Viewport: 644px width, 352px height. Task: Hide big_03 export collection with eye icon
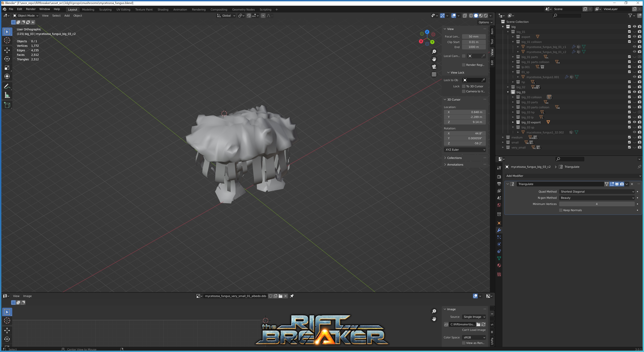[634, 122]
